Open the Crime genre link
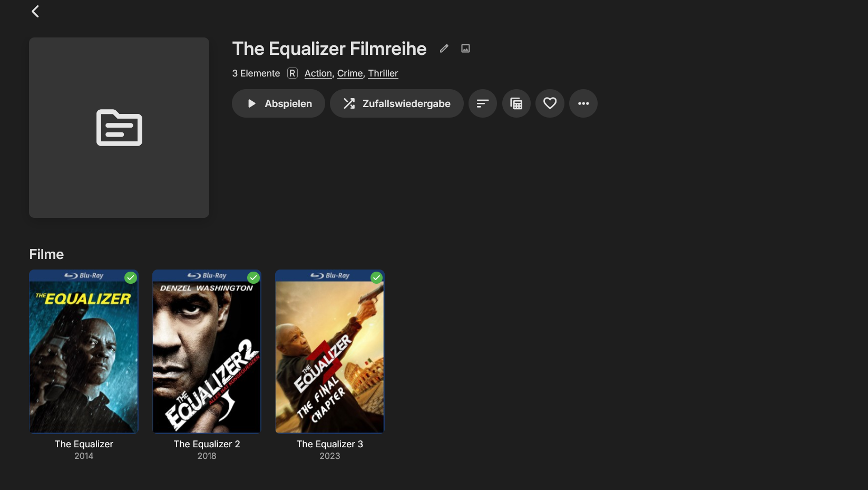The width and height of the screenshot is (868, 490). [350, 73]
